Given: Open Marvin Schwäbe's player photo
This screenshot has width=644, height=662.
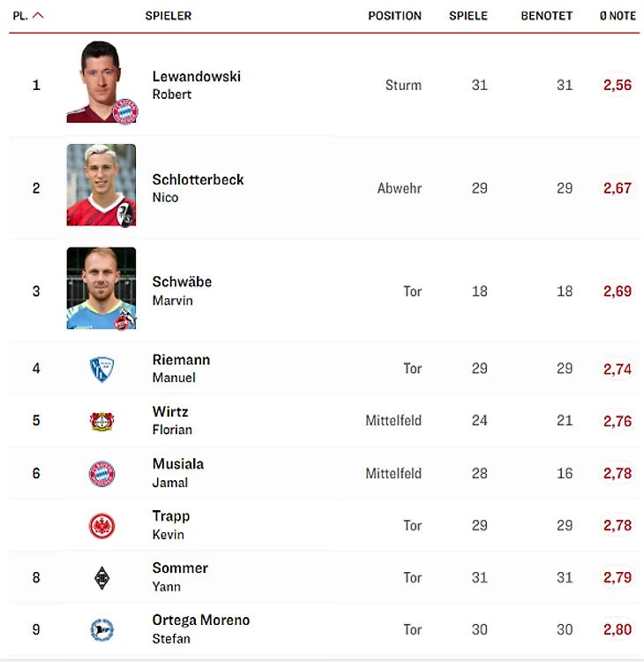Looking at the screenshot, I should click(101, 288).
